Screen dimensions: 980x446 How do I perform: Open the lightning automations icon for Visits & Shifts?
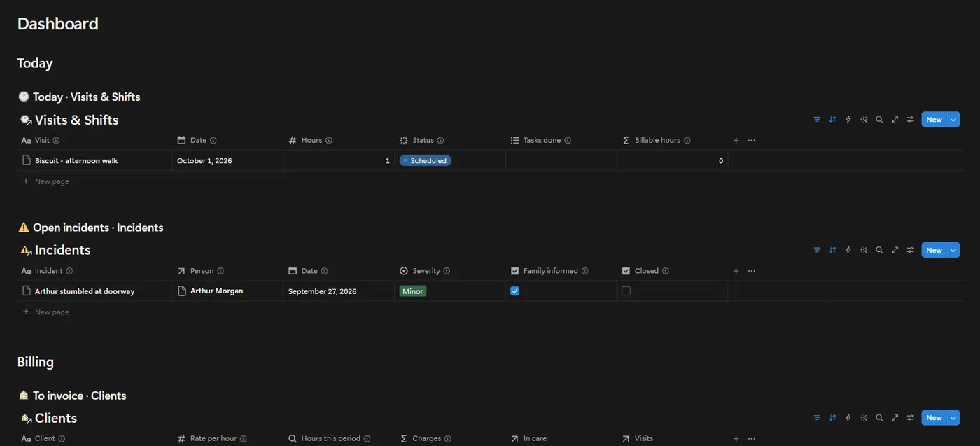[848, 120]
